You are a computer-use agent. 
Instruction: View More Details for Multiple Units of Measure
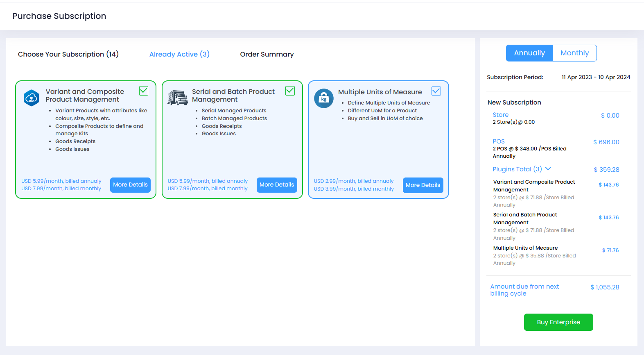click(423, 185)
